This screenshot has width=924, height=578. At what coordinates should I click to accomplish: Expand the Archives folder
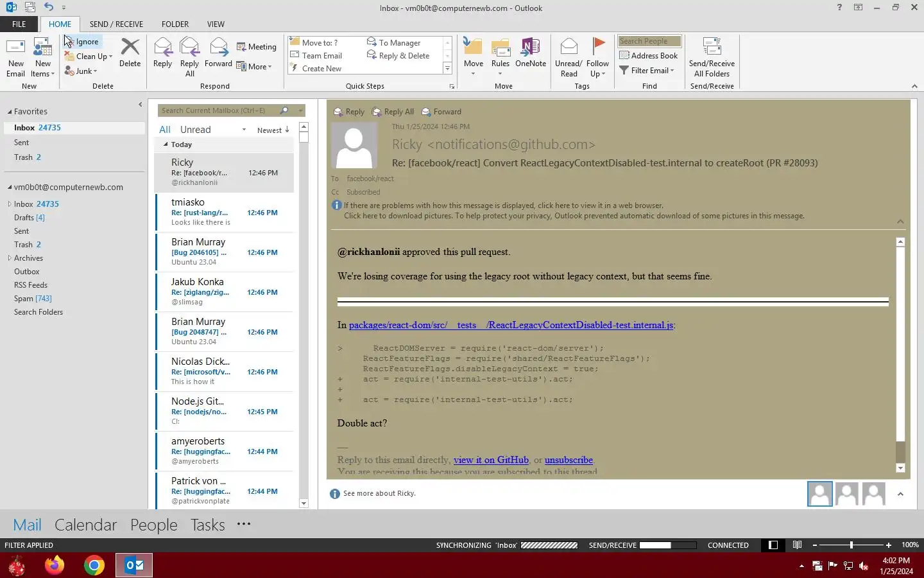coord(10,258)
